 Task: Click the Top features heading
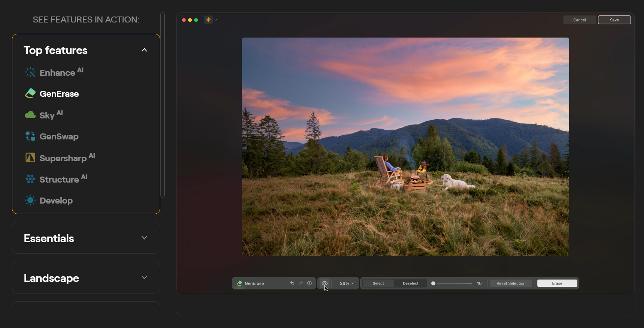point(55,50)
